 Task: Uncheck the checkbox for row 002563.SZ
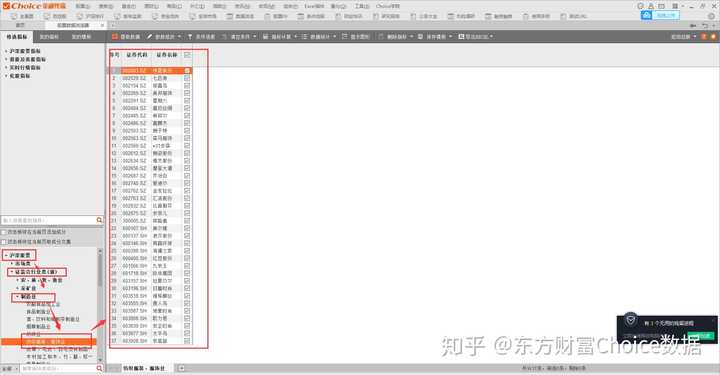click(x=187, y=138)
